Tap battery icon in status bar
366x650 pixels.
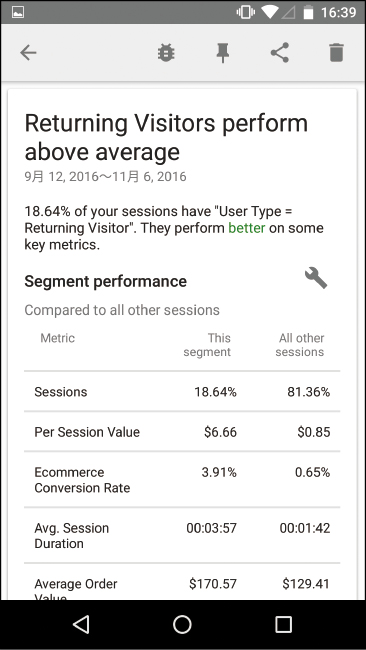pos(308,12)
